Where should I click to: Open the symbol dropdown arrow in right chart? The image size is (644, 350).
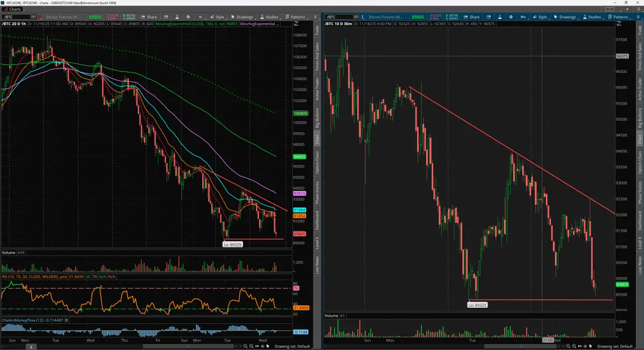(x=356, y=17)
